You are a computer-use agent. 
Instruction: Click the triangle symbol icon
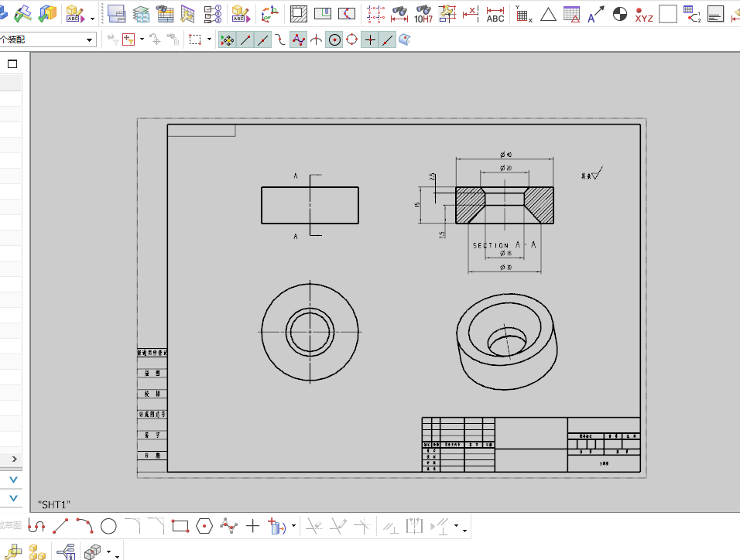548,15
